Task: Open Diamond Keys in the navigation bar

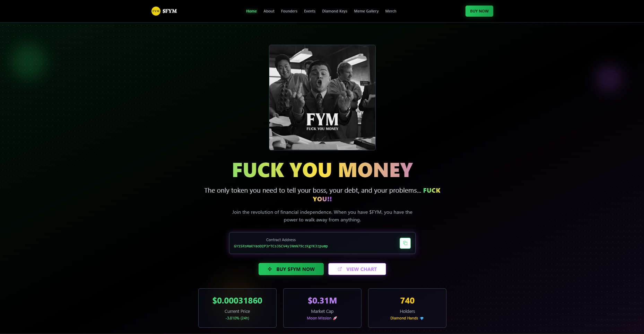Action: click(x=334, y=11)
